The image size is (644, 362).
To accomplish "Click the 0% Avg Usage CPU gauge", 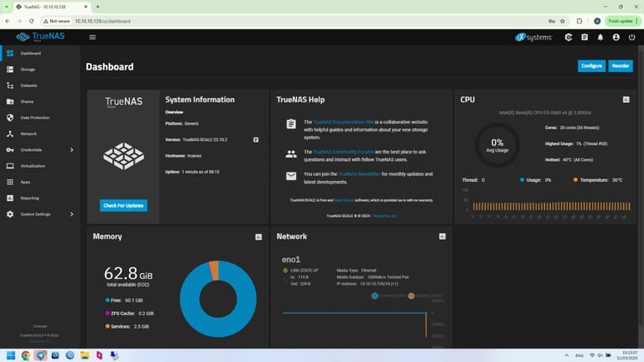I will 497,145.
